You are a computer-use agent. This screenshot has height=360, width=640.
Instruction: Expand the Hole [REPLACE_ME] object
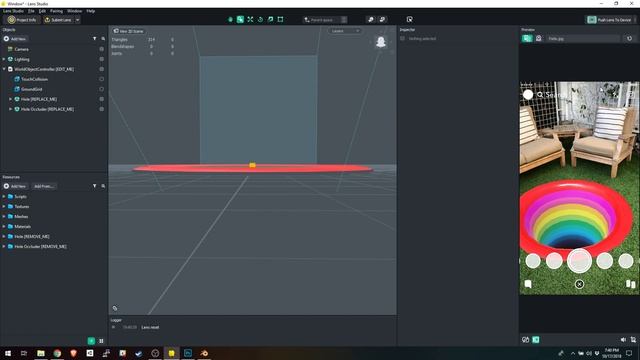(x=11, y=99)
